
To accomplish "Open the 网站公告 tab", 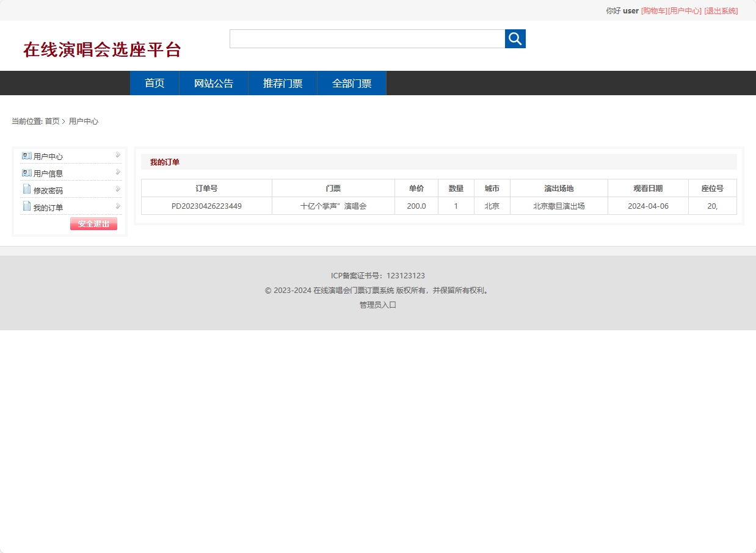I will click(x=214, y=83).
